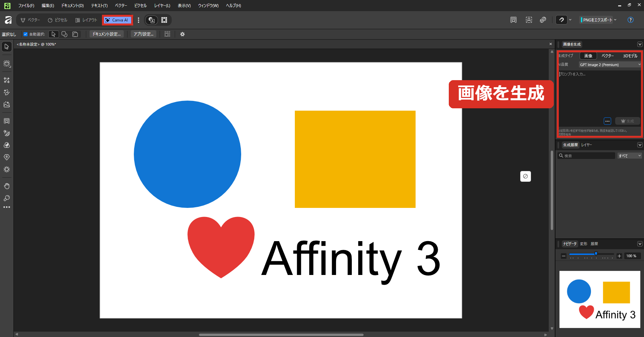This screenshot has height=337, width=644.
Task: Switch to the Canva AI persona
Action: coord(117,20)
